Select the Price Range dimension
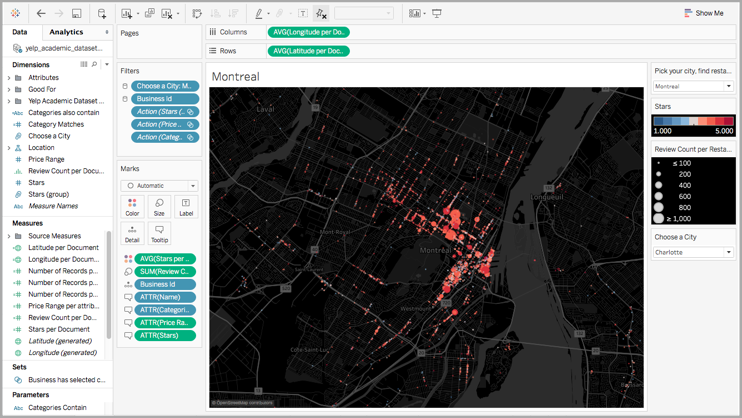742x418 pixels. (46, 160)
